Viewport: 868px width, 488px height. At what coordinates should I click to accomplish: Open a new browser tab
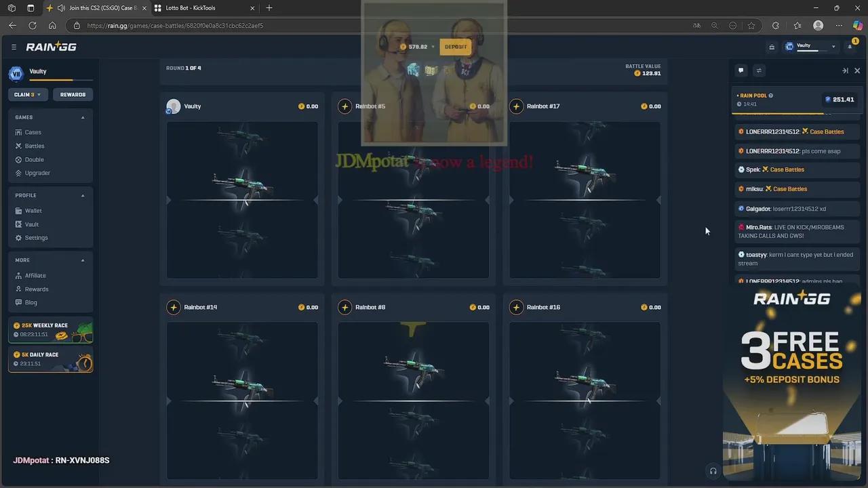coord(269,8)
